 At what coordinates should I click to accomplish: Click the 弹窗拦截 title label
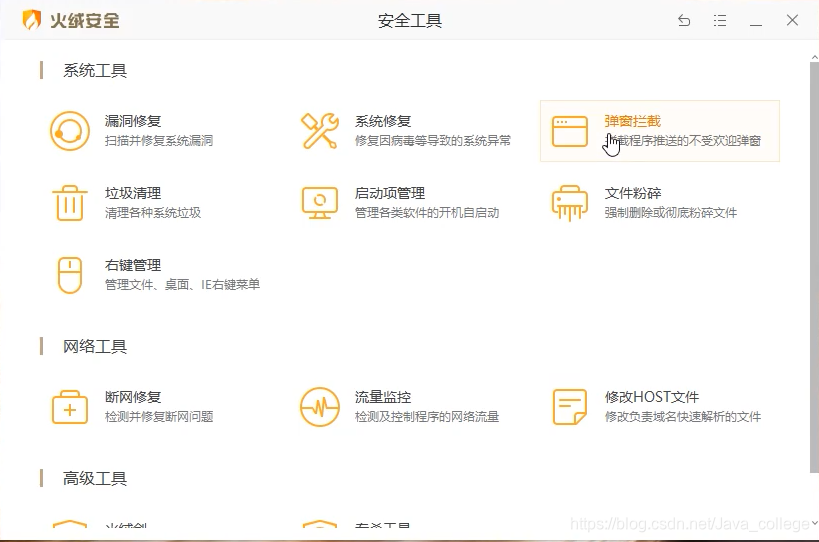click(x=633, y=121)
